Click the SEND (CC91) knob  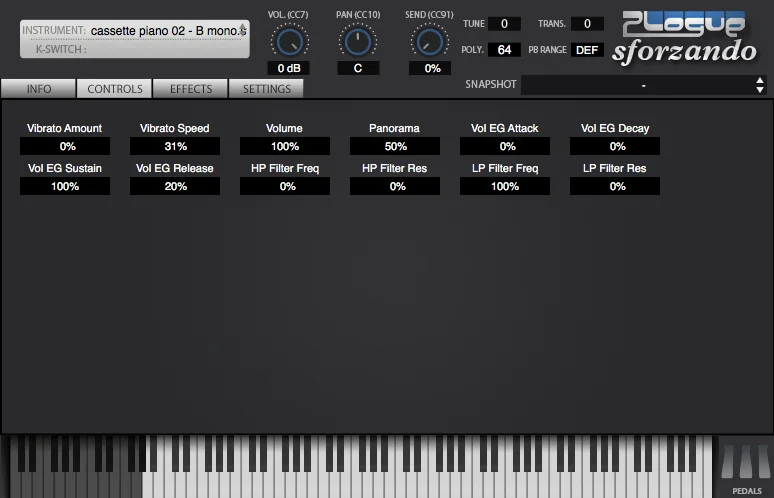[430, 42]
